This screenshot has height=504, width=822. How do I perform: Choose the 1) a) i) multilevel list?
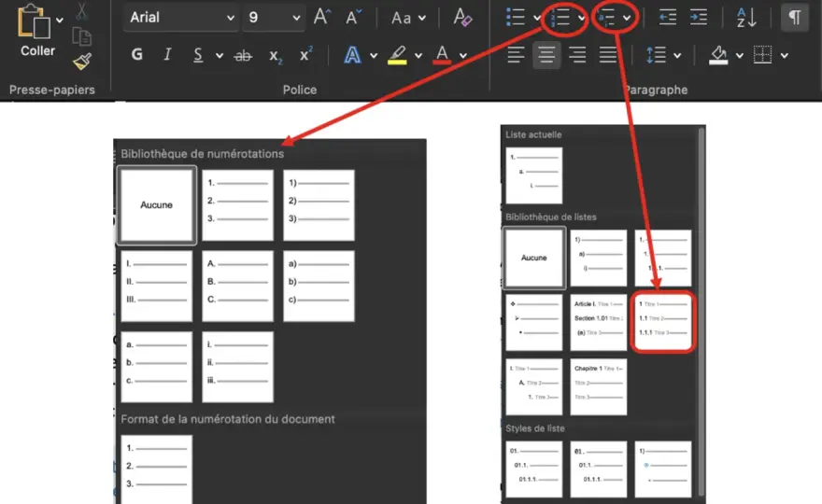coord(598,258)
